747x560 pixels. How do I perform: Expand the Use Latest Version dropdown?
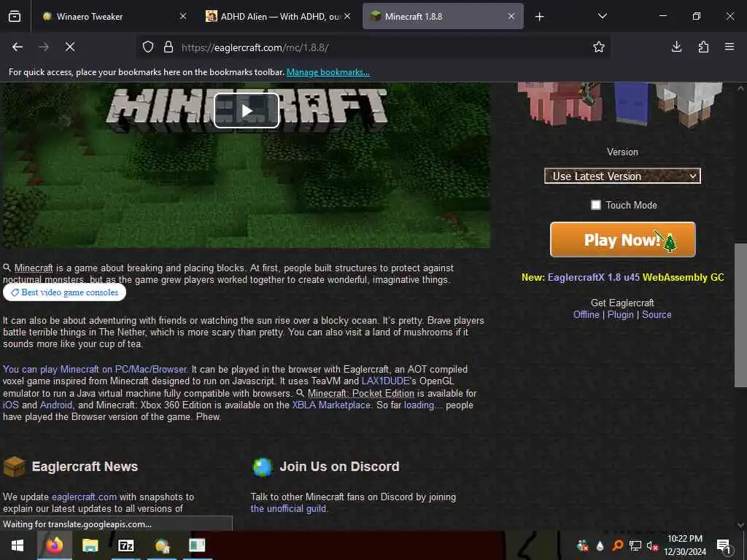(622, 176)
